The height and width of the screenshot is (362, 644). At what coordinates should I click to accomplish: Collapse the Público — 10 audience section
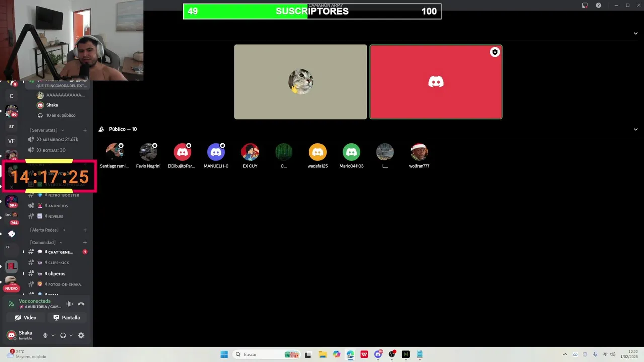click(635, 129)
